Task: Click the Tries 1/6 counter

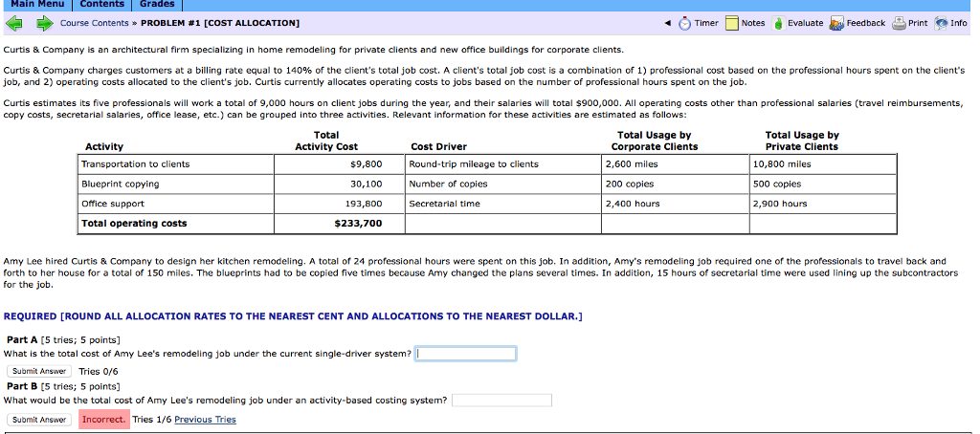Action: pyautogui.click(x=152, y=420)
